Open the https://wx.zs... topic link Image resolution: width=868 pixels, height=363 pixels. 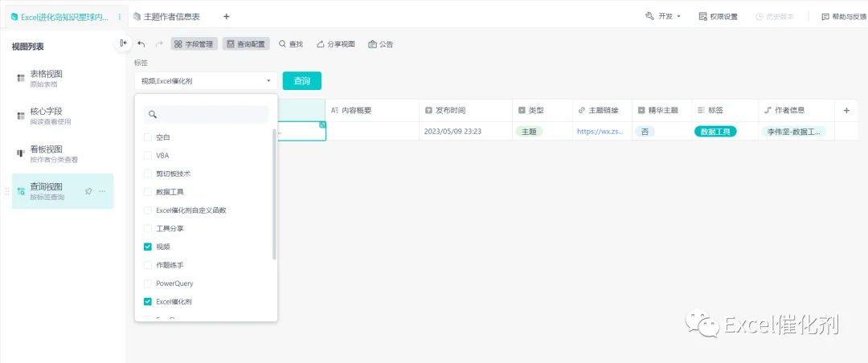click(x=601, y=132)
